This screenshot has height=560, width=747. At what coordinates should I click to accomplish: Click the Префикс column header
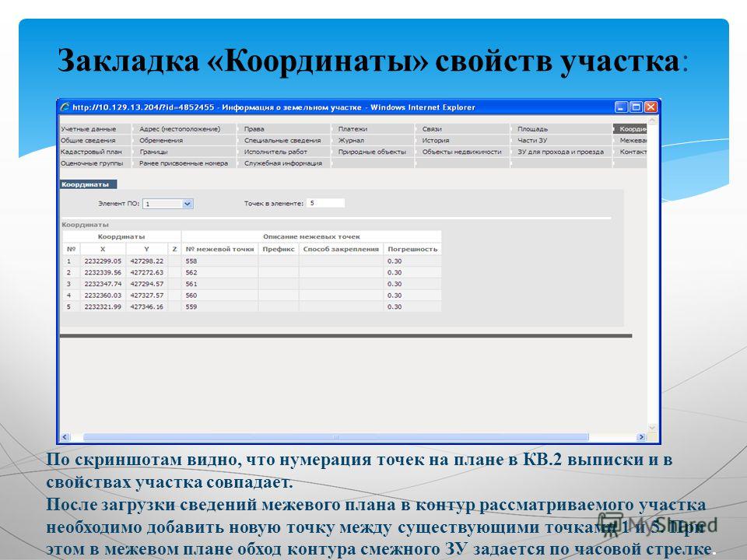(x=279, y=249)
